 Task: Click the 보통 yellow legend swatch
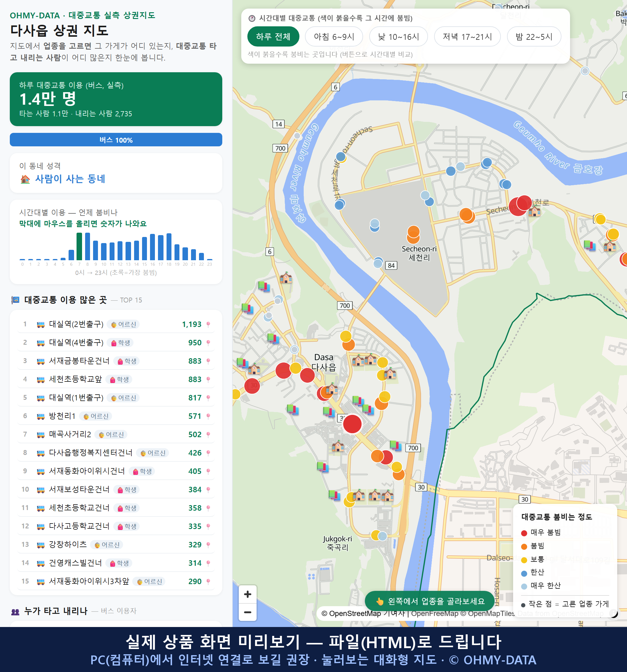524,560
